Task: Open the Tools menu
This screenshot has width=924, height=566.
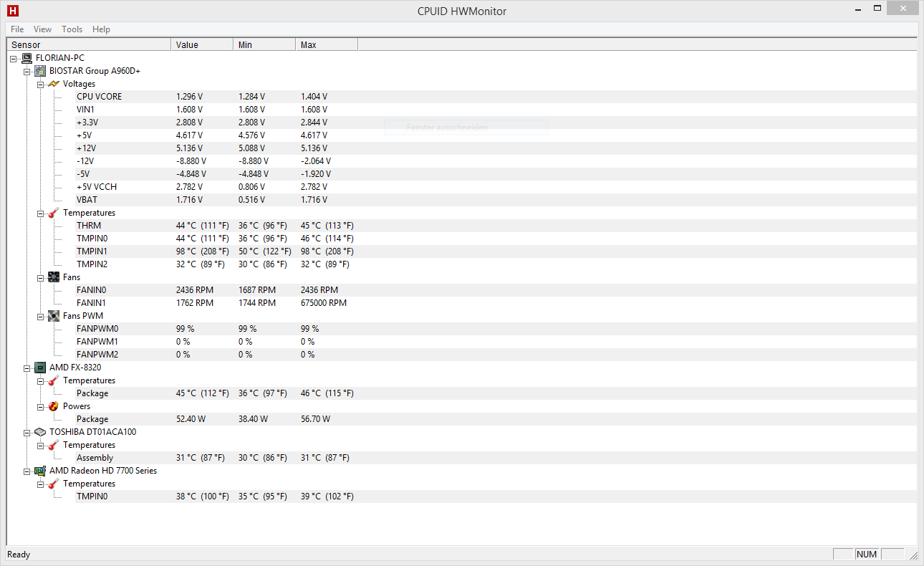Action: pyautogui.click(x=72, y=29)
